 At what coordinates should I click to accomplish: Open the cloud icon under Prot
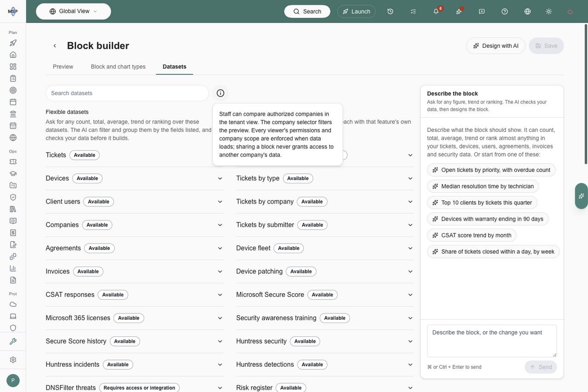(13, 304)
